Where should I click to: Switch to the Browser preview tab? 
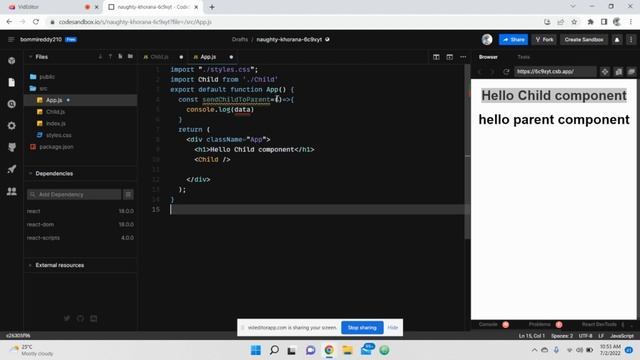point(488,57)
